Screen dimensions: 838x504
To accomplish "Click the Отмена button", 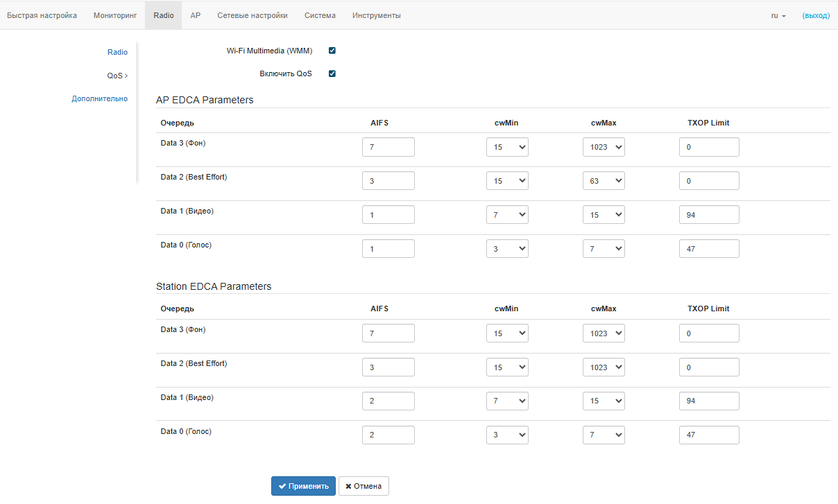I will [364, 486].
